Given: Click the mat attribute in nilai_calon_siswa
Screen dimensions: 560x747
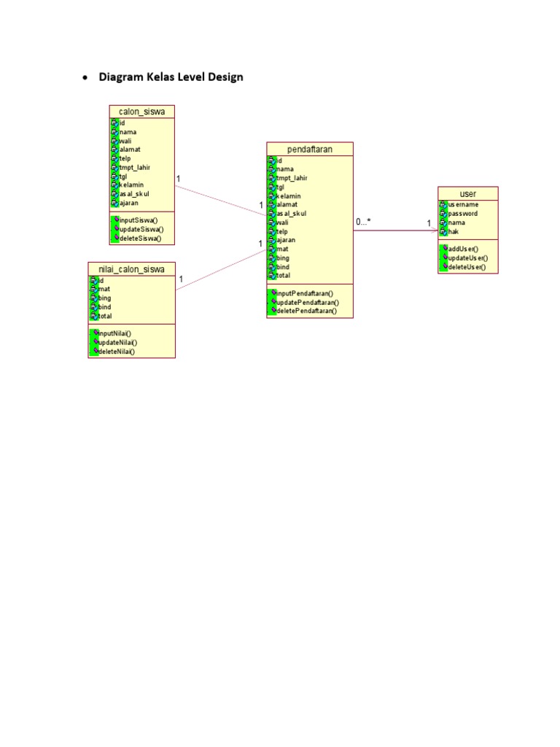Looking at the screenshot, I should point(104,289).
